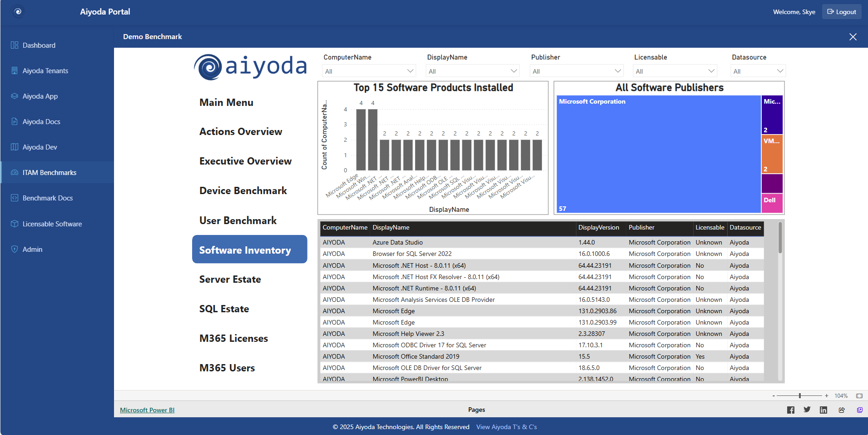Screen dimensions: 868x435
Task: Share the report on Facebook
Action: coord(790,410)
